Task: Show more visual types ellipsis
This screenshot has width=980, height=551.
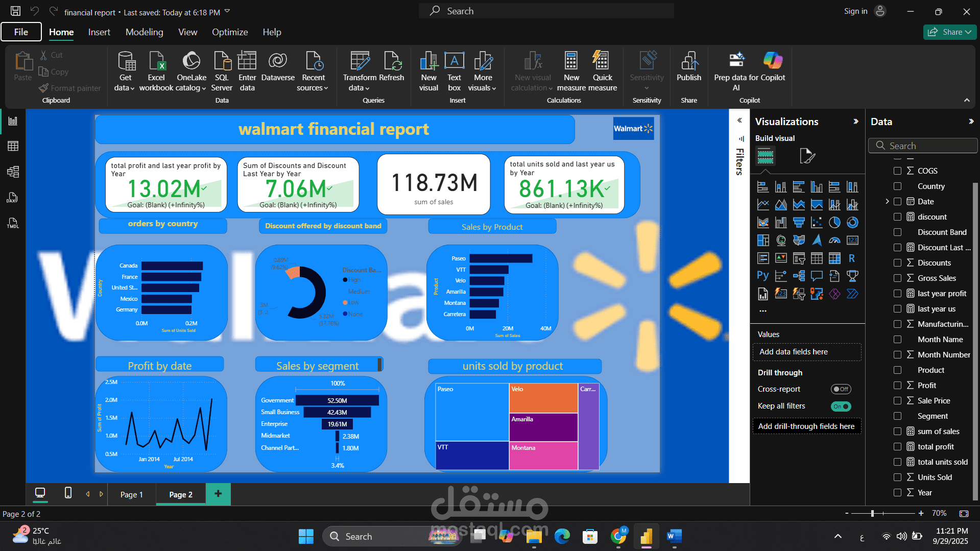Action: [763, 310]
